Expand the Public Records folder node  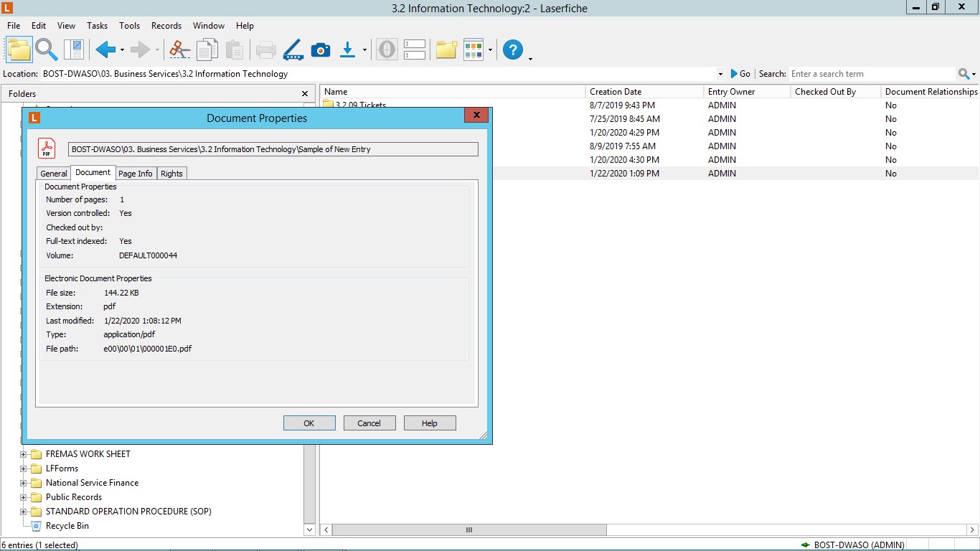(24, 497)
